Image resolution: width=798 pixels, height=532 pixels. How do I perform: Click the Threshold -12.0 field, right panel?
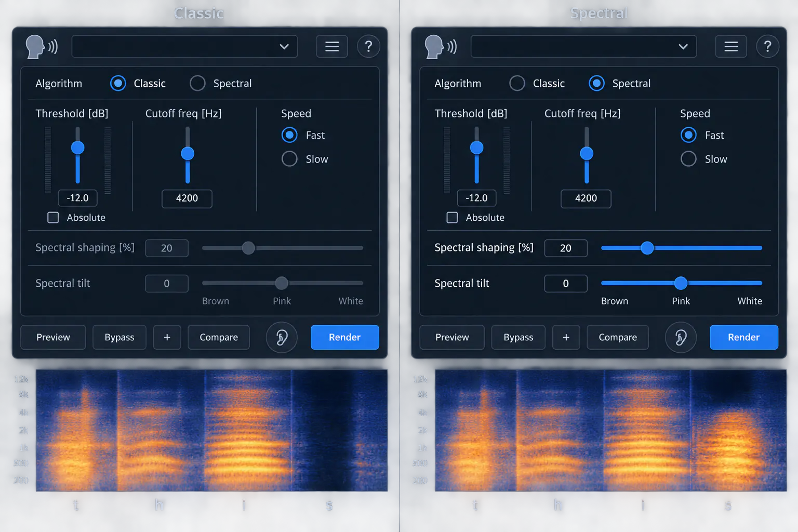click(476, 198)
